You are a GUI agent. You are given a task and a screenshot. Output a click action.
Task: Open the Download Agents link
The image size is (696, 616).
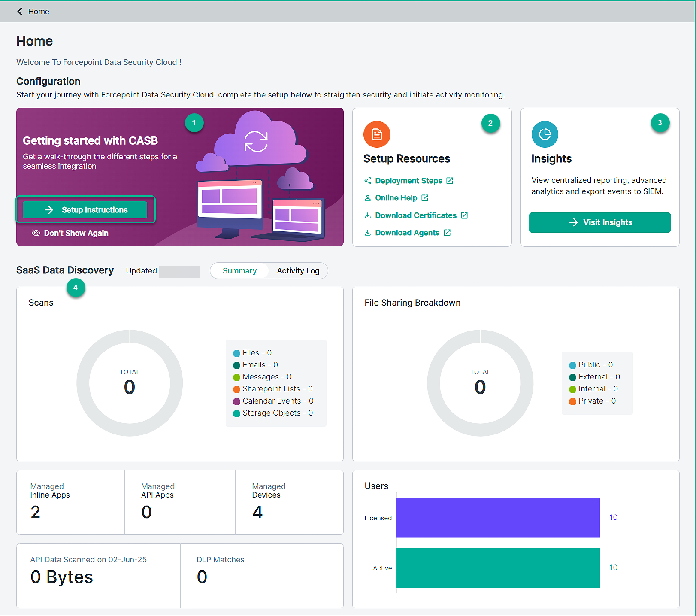tap(407, 233)
